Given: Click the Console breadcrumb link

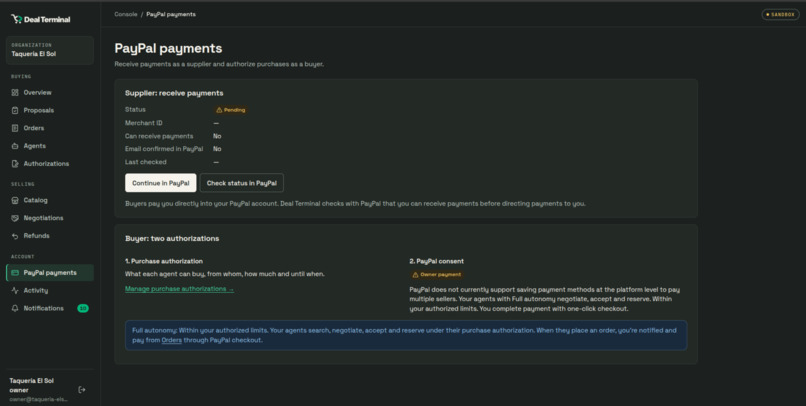Looking at the screenshot, I should pyautogui.click(x=126, y=14).
